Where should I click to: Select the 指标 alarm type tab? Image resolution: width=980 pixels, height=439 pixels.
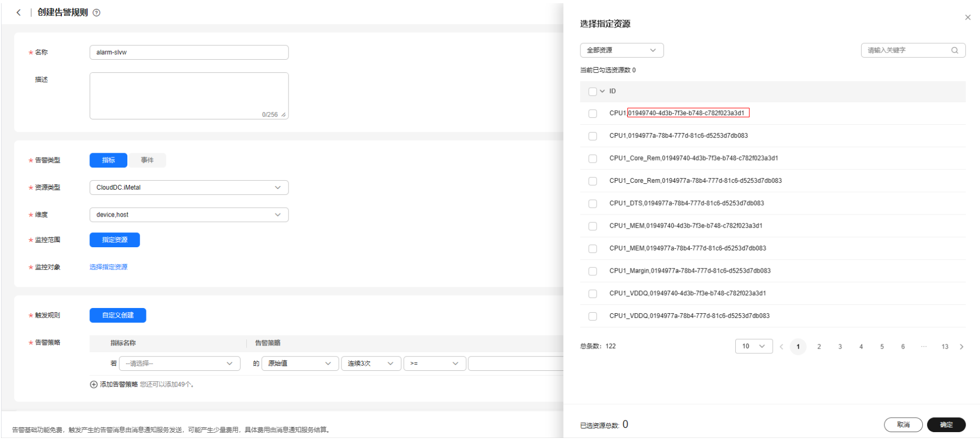(108, 160)
